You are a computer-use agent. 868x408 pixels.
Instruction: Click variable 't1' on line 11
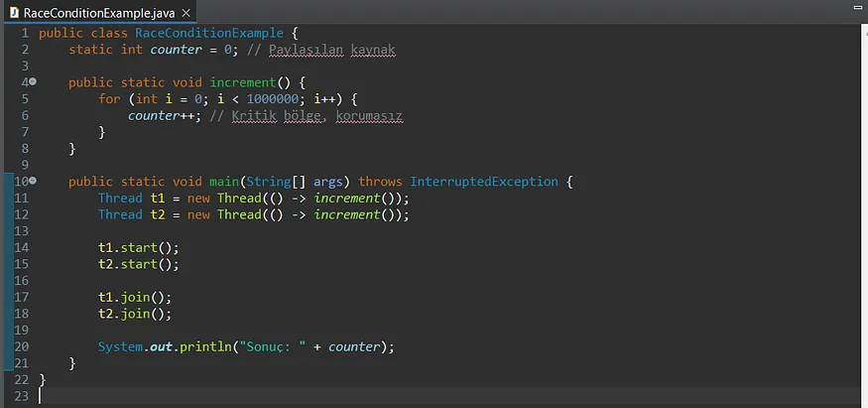coord(158,199)
